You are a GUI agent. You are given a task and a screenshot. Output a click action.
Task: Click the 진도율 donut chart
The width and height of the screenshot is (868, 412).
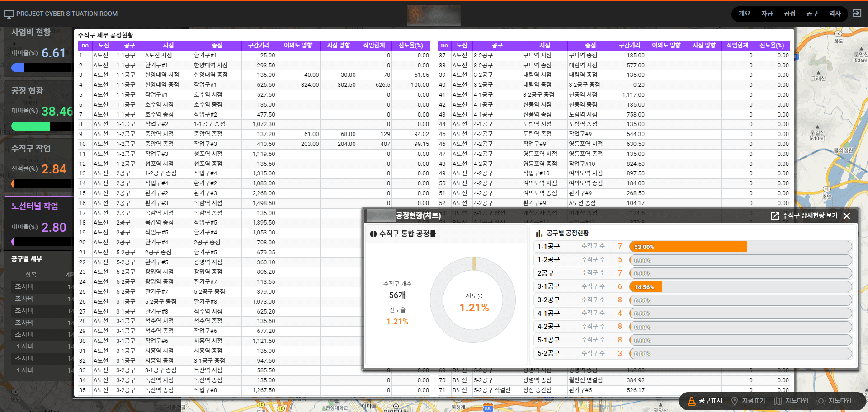coord(473,300)
